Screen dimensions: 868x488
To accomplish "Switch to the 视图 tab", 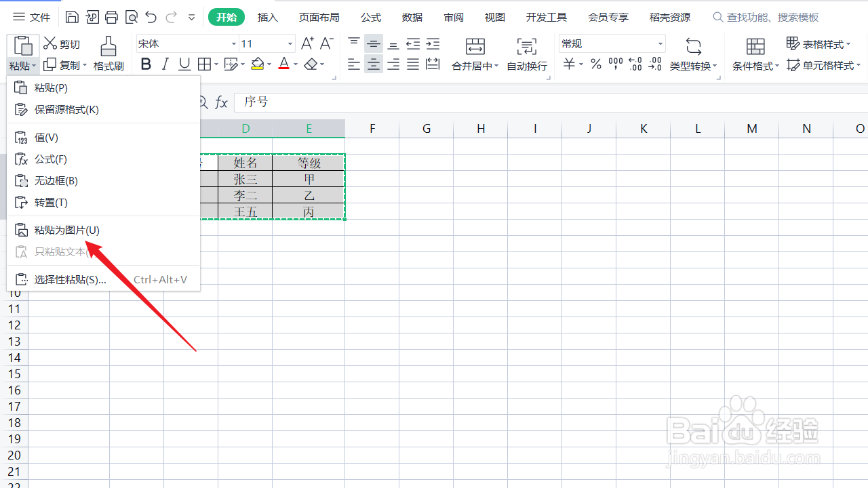I will point(495,17).
